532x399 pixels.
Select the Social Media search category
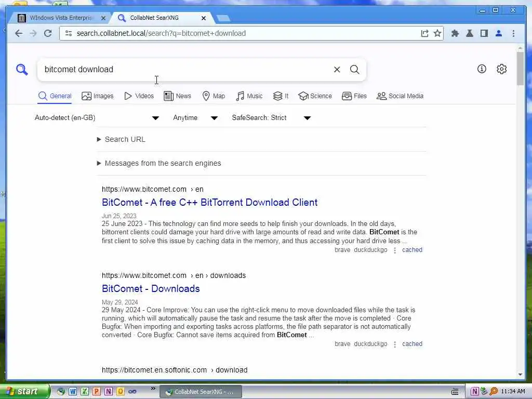(400, 96)
